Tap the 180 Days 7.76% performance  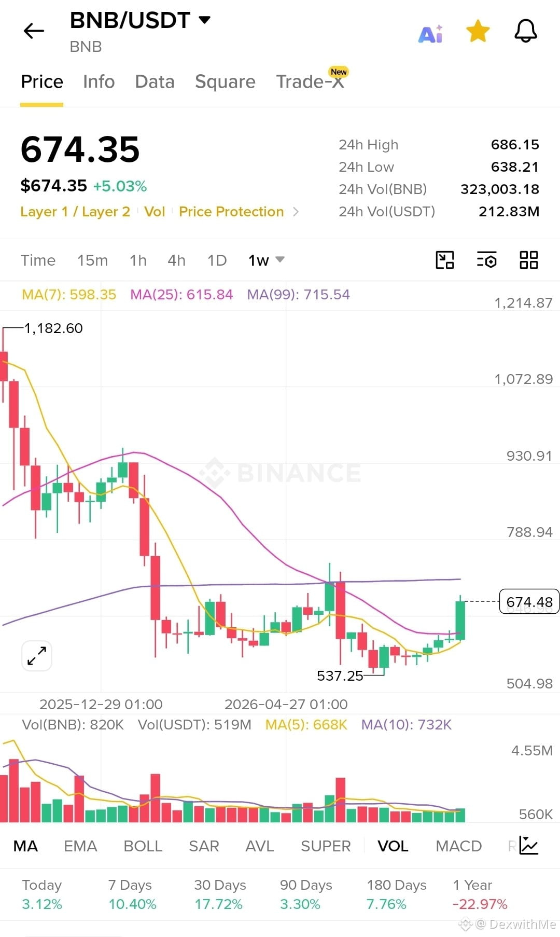click(397, 894)
